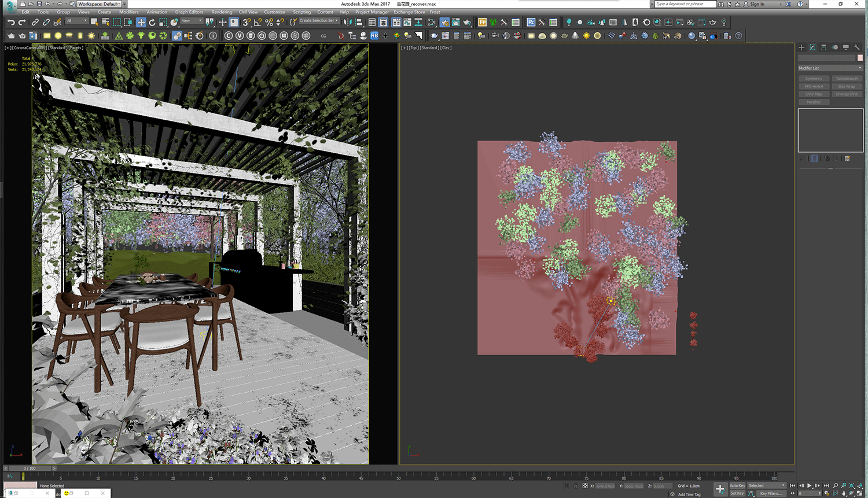Open the Utilities wrench tab in command panel
Viewport: 868px width, 498px height.
click(x=856, y=47)
